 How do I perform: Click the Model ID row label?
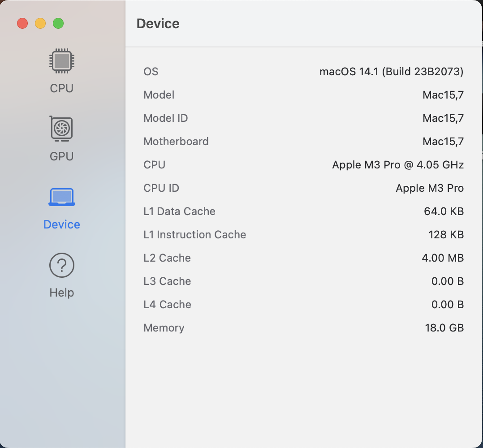tap(165, 118)
